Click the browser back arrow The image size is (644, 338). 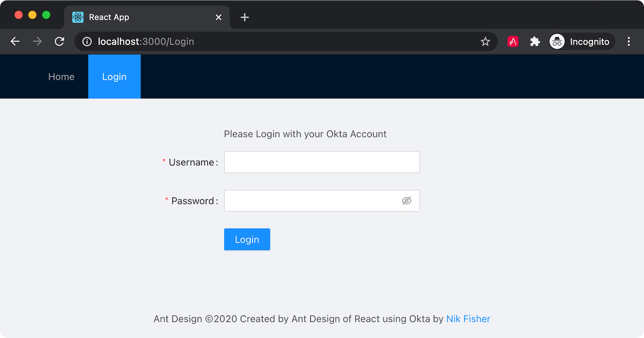[x=15, y=41]
